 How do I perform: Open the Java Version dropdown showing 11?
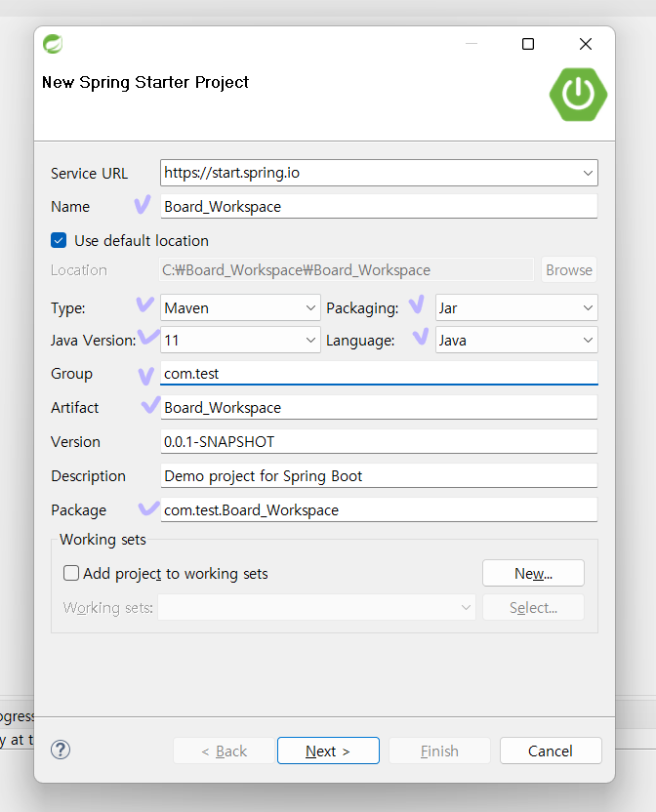[x=240, y=341]
